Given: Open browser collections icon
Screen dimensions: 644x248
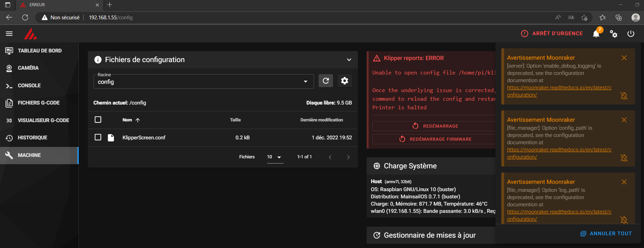Looking at the screenshot, I should (x=618, y=17).
